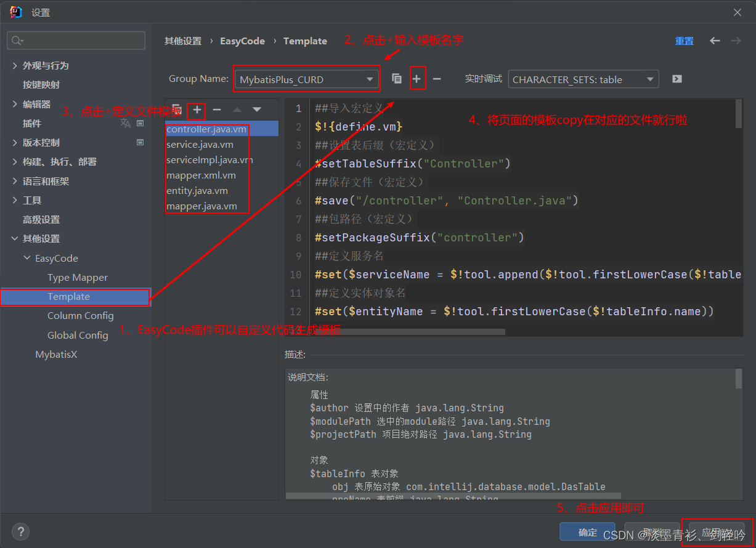Move the selected template down
756x548 pixels.
click(257, 110)
